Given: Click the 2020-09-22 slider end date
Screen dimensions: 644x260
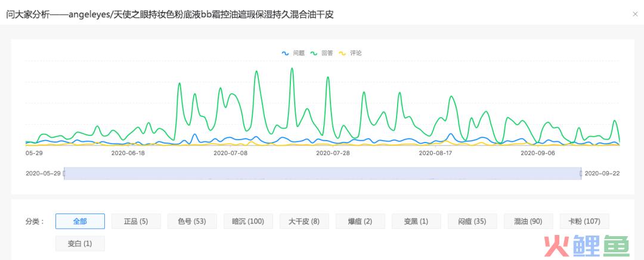Looking at the screenshot, I should (x=602, y=174).
